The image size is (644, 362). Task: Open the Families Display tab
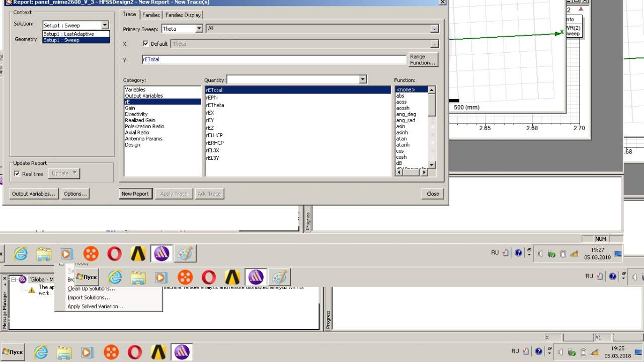pyautogui.click(x=183, y=15)
